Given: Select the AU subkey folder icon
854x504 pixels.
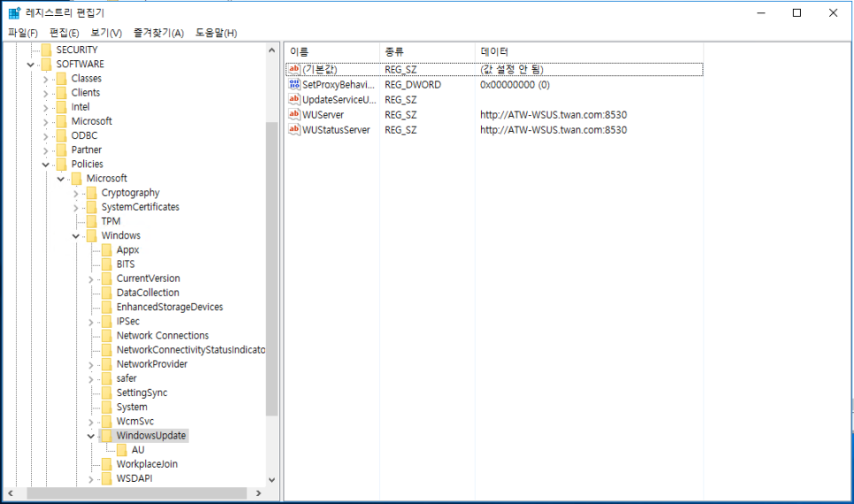Looking at the screenshot, I should 122,449.
